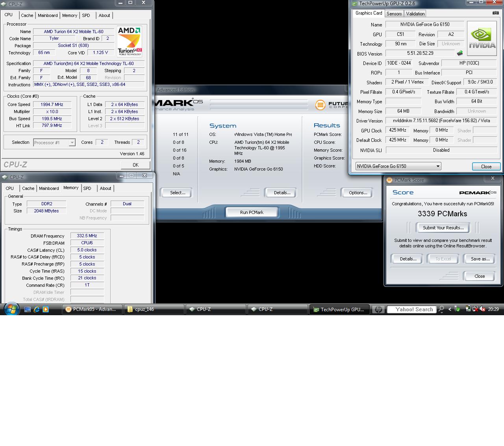Click Details... under PCMark System panel
Viewport: 504px width, 446px height.
coord(282,193)
